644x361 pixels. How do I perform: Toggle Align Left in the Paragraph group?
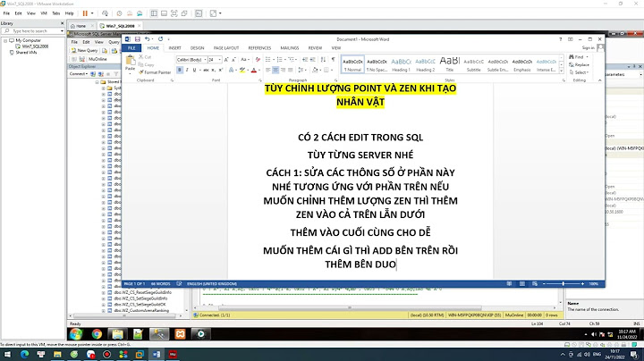[268, 71]
